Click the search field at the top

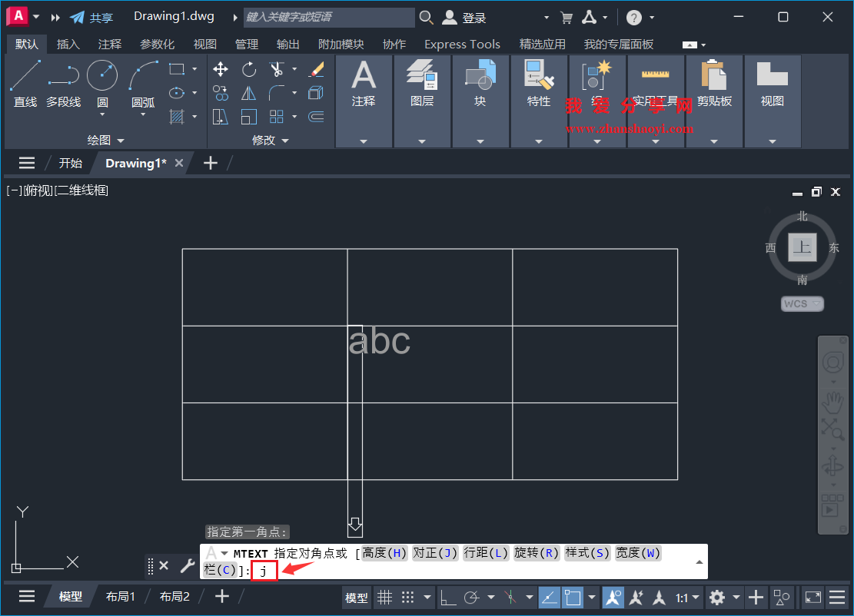tap(331, 16)
